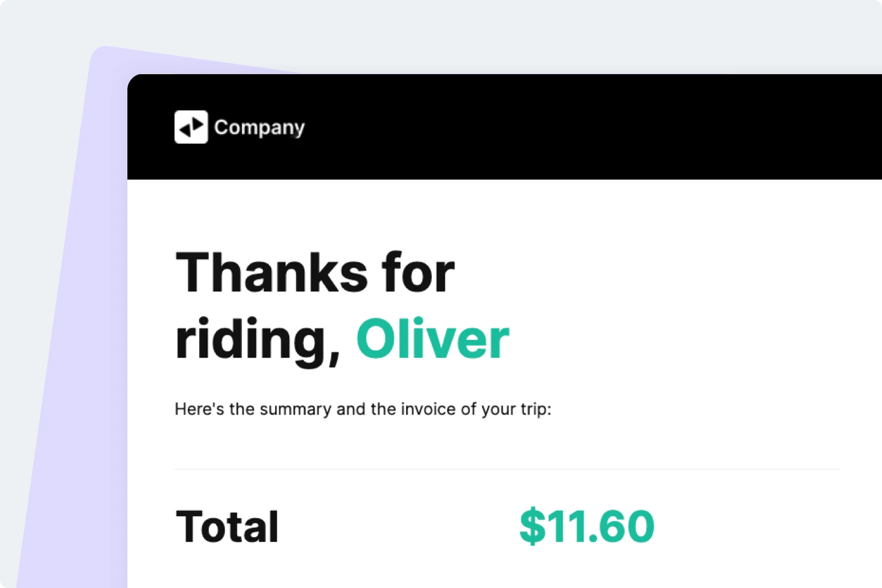Click the word trip in summary line
Screen dimensions: 882x588
coord(536,410)
